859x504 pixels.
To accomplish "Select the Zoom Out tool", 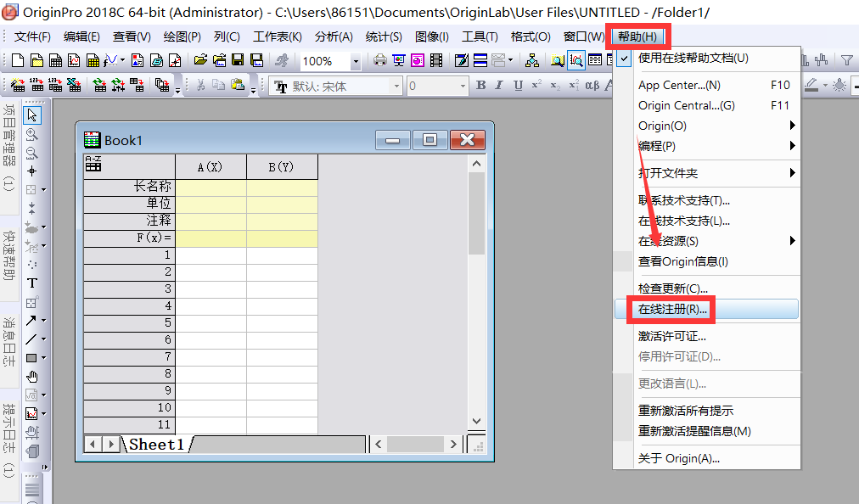I will click(x=32, y=153).
